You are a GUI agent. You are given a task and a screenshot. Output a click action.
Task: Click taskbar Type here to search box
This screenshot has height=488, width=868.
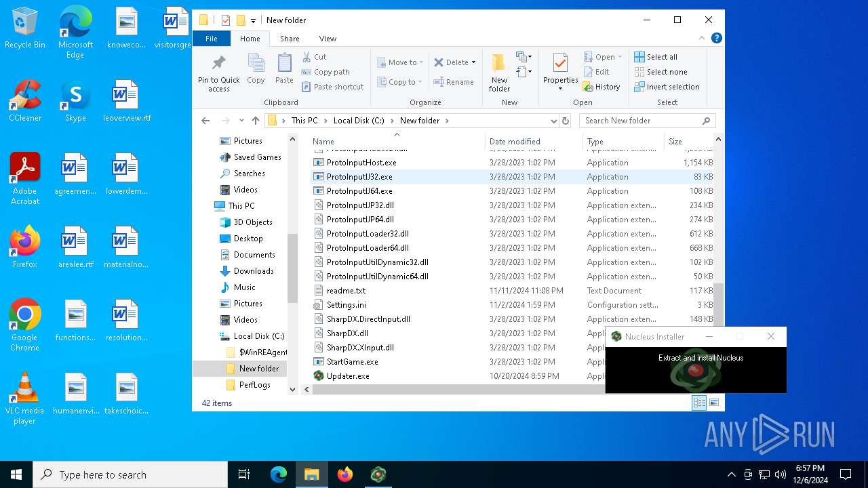click(x=130, y=474)
